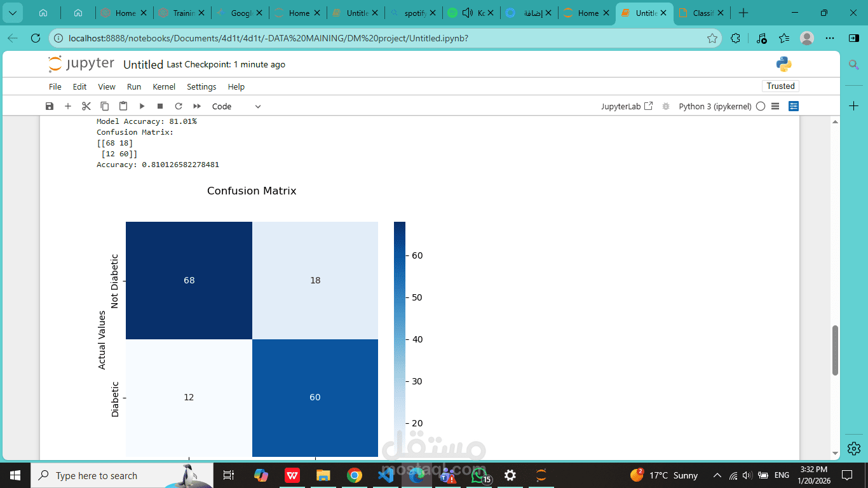Open the cell type Code dropdown

236,106
